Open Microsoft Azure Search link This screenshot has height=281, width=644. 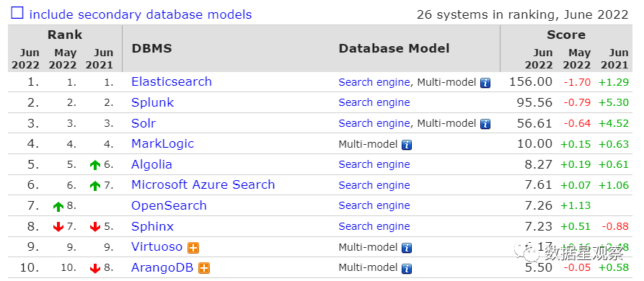(203, 185)
